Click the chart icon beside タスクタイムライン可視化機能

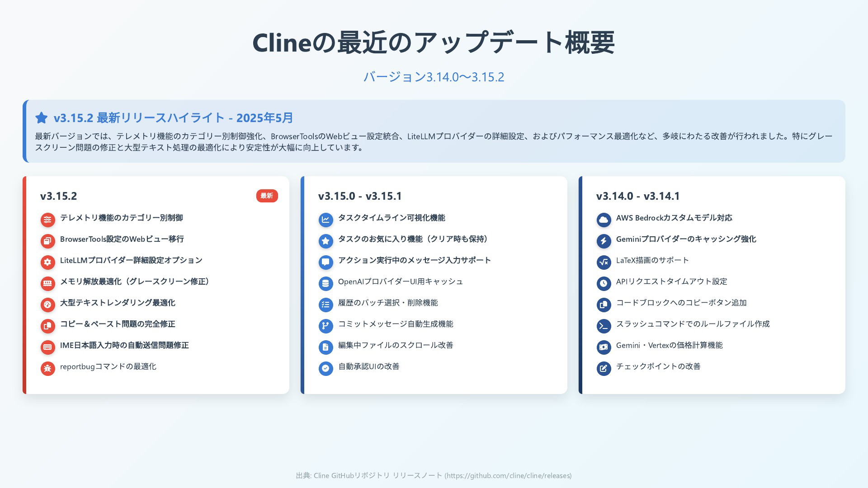click(x=325, y=220)
